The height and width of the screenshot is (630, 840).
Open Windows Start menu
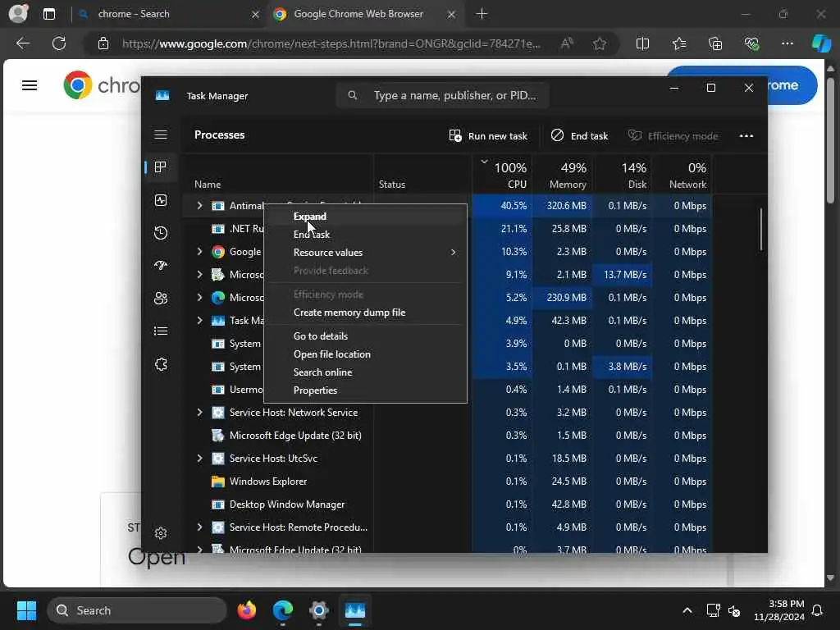[26, 610]
